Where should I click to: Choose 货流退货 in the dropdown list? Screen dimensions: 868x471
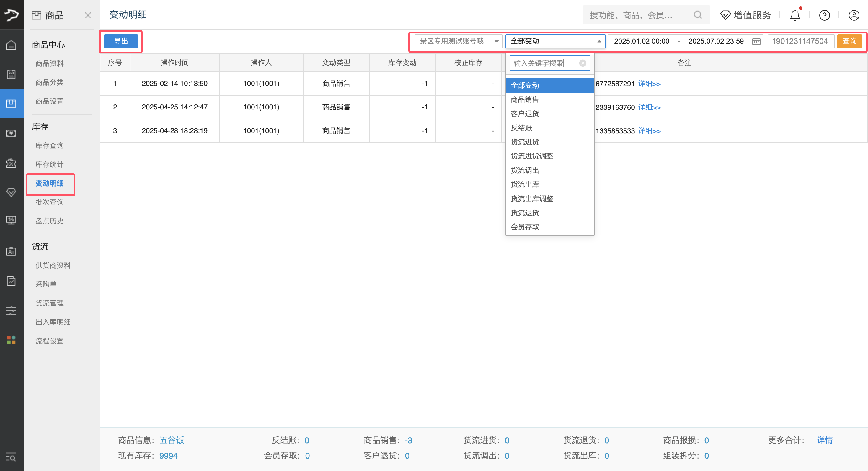[525, 212]
